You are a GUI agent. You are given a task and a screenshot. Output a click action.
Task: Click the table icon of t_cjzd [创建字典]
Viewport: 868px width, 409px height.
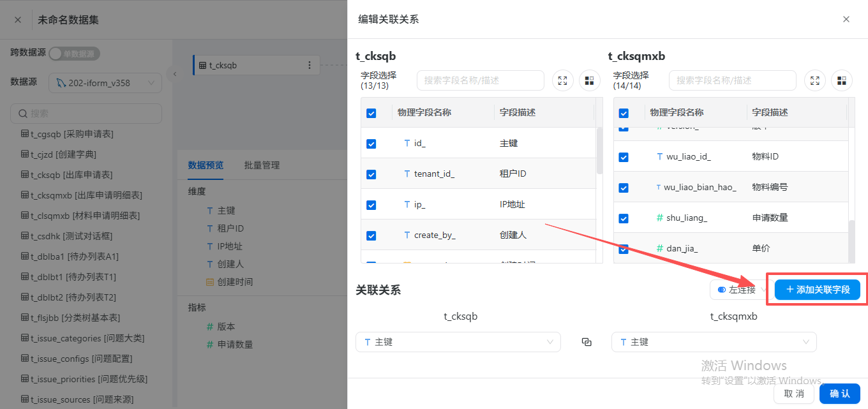25,154
